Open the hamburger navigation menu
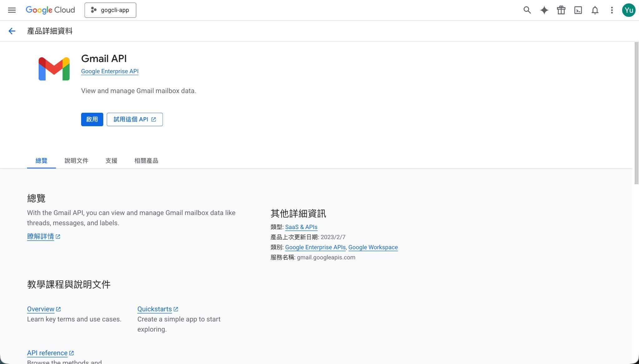The image size is (639, 364). pyautogui.click(x=12, y=10)
